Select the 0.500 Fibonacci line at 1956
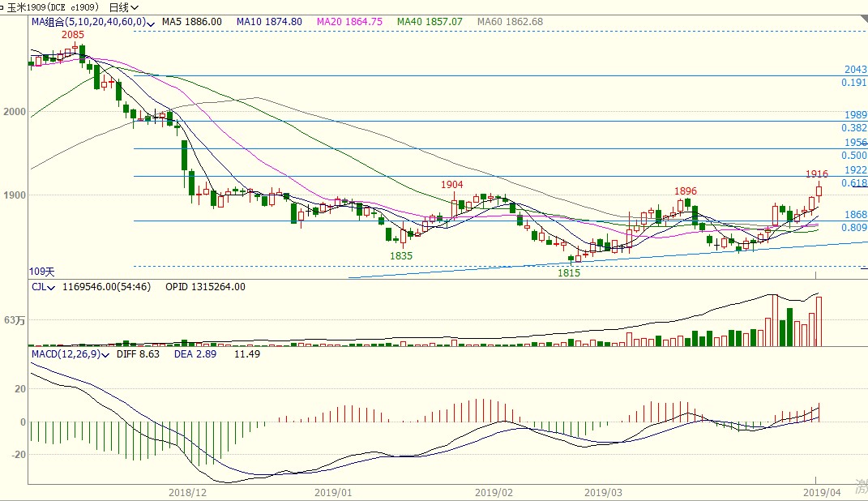Screen dimensions: 868x501 pos(854,155)
